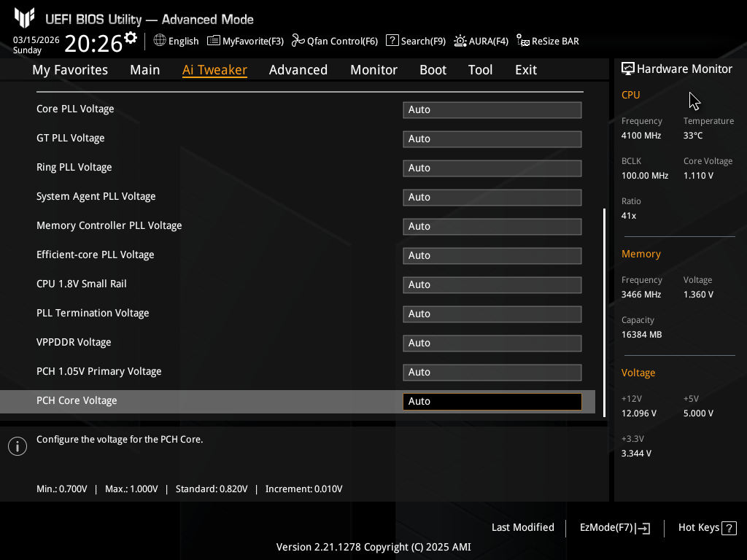Go to the Exit tab
This screenshot has width=747, height=560.
click(526, 70)
